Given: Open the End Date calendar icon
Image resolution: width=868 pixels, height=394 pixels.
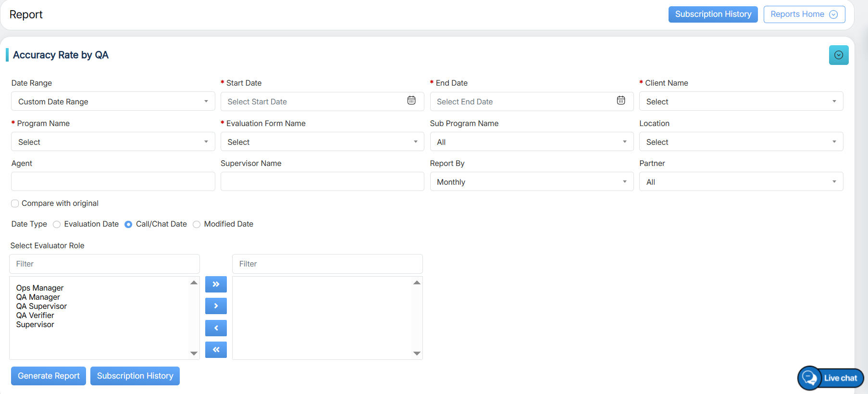Looking at the screenshot, I should [x=621, y=101].
